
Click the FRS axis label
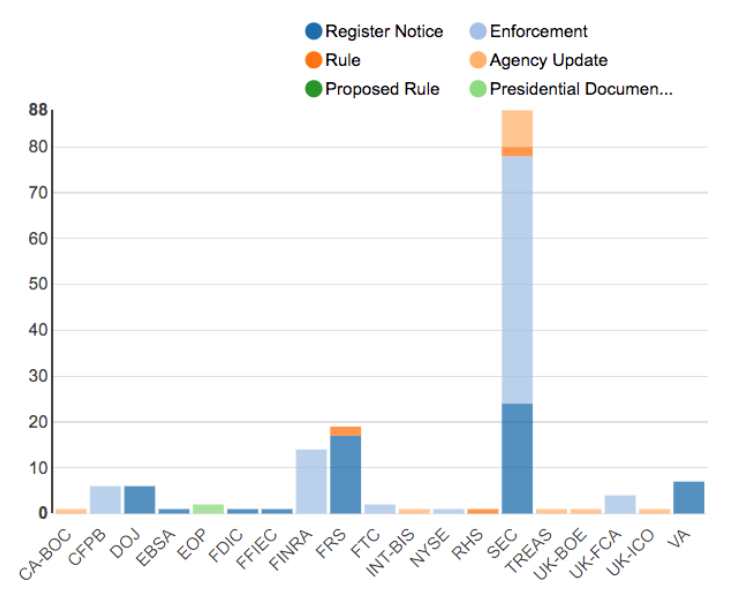[x=330, y=543]
